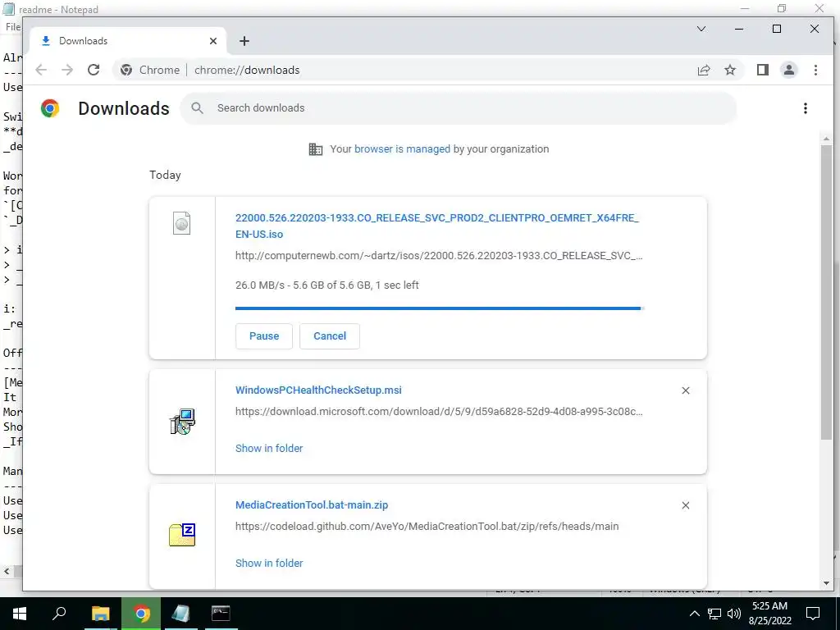This screenshot has width=840, height=630.
Task: Click the download speed status text
Action: pyautogui.click(x=326, y=285)
